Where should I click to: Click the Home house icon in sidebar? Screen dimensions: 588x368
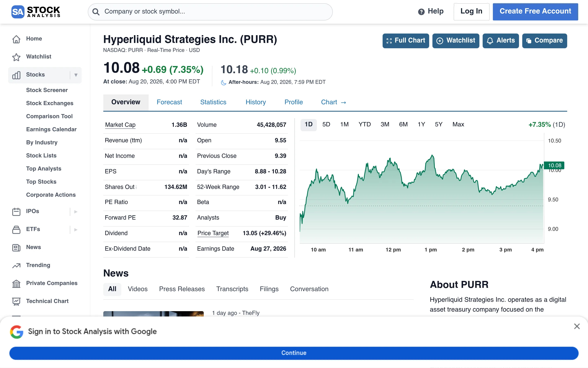coord(16,39)
